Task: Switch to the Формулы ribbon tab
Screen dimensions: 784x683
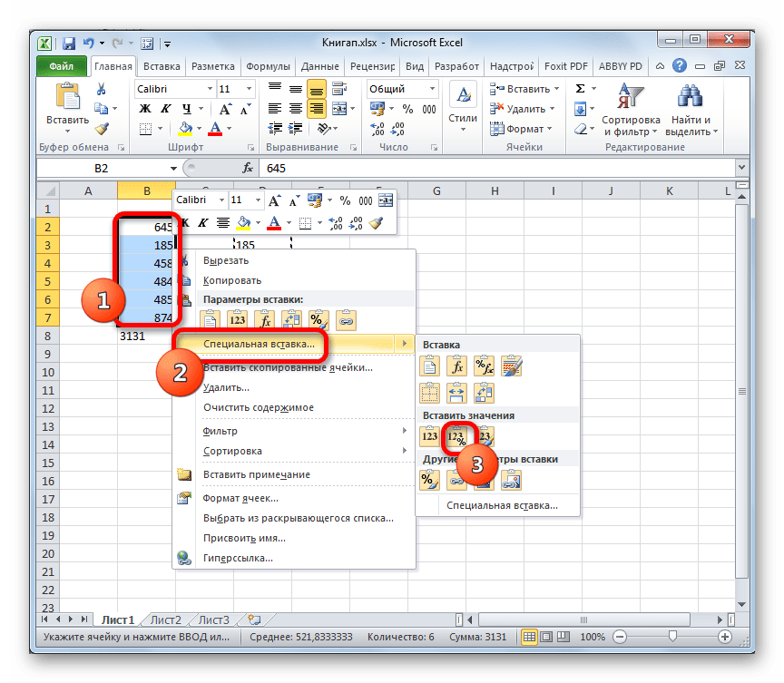Action: tap(268, 66)
